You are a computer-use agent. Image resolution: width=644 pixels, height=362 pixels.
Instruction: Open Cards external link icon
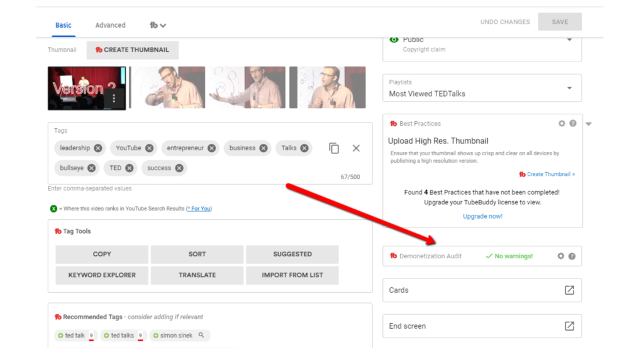pyautogui.click(x=569, y=290)
